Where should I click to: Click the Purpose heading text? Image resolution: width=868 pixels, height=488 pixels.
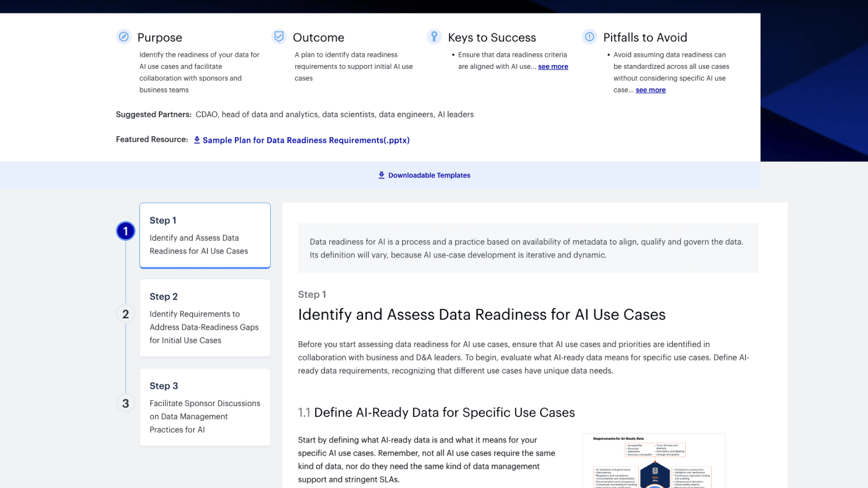point(159,37)
